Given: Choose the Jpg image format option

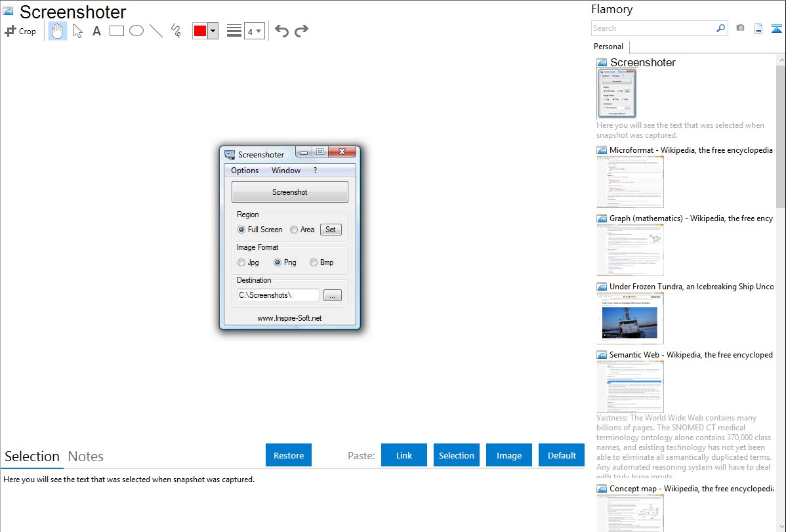Looking at the screenshot, I should tap(241, 262).
